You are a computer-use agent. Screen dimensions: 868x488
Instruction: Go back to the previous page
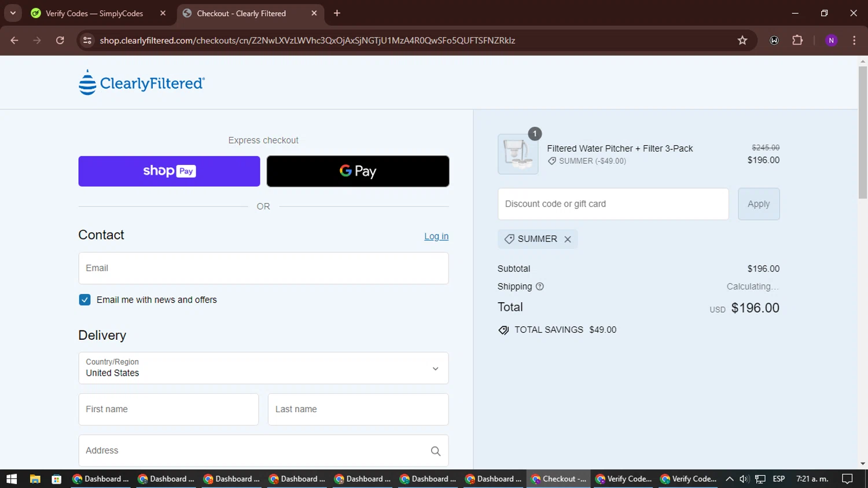click(14, 41)
